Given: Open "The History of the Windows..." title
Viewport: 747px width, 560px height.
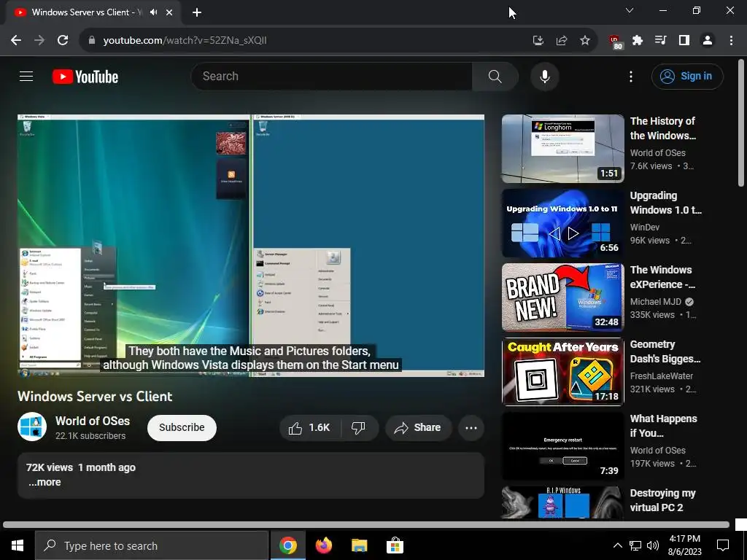Looking at the screenshot, I should [x=662, y=128].
